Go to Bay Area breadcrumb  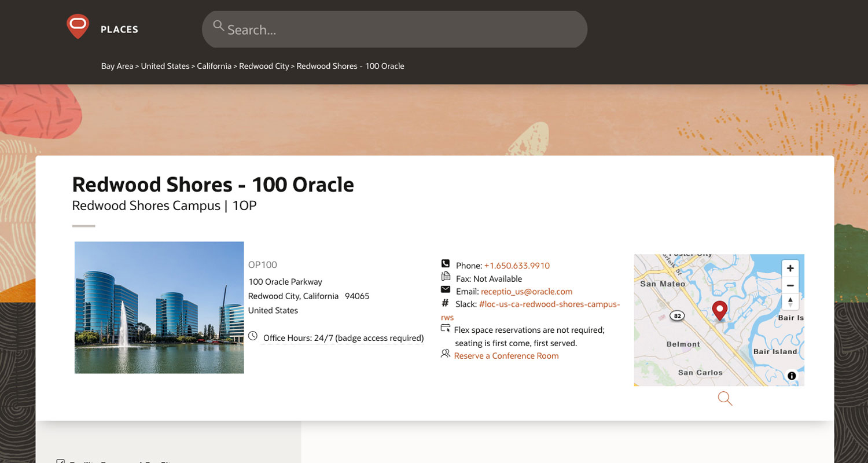[117, 66]
